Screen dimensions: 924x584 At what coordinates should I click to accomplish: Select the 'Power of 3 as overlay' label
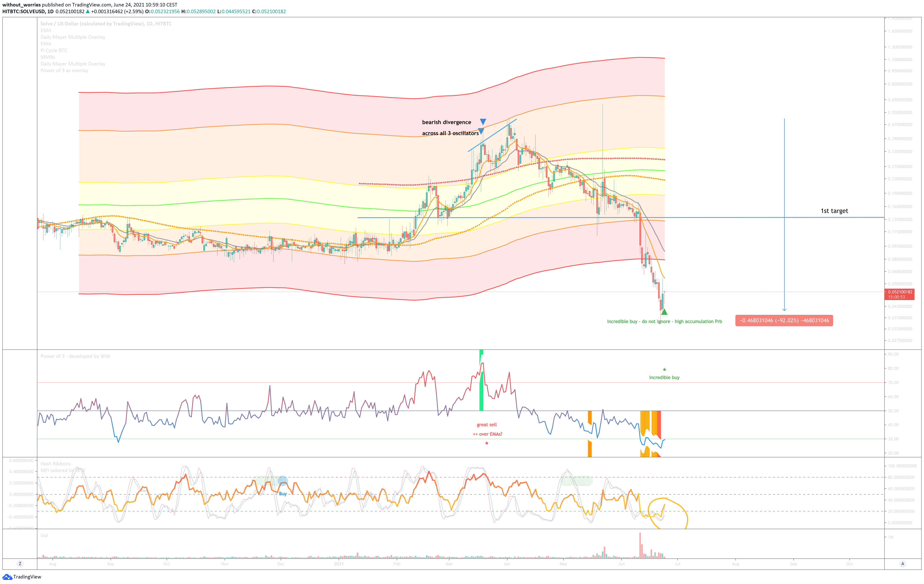tap(65, 71)
